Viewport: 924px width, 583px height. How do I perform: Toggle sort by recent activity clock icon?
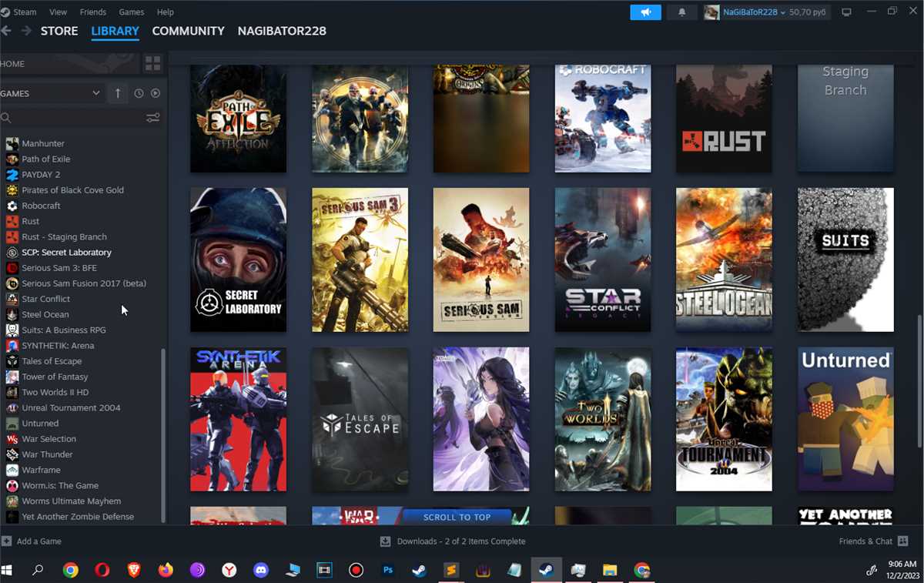point(139,93)
